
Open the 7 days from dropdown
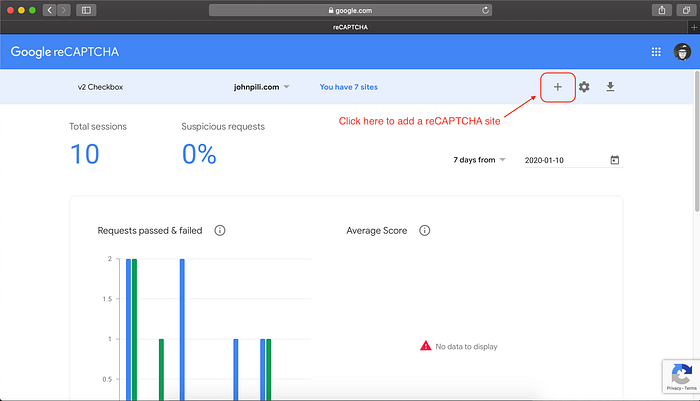(479, 160)
